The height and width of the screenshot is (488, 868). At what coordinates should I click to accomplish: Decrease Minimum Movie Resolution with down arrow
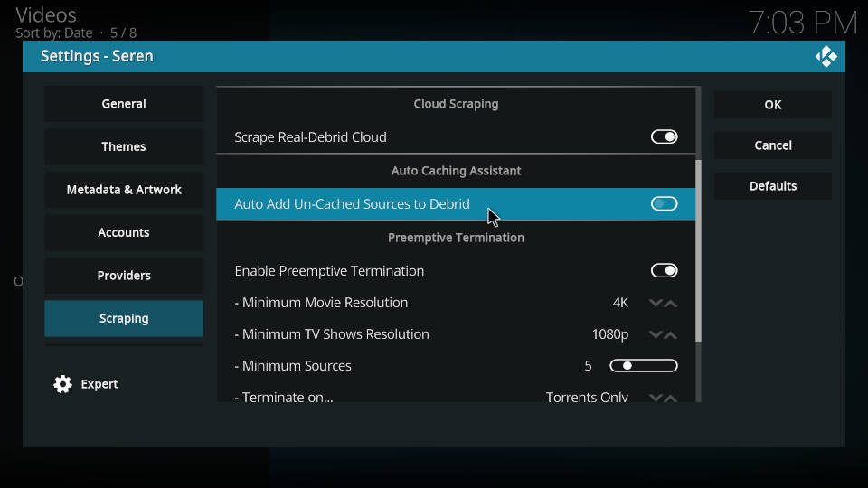pyautogui.click(x=656, y=303)
